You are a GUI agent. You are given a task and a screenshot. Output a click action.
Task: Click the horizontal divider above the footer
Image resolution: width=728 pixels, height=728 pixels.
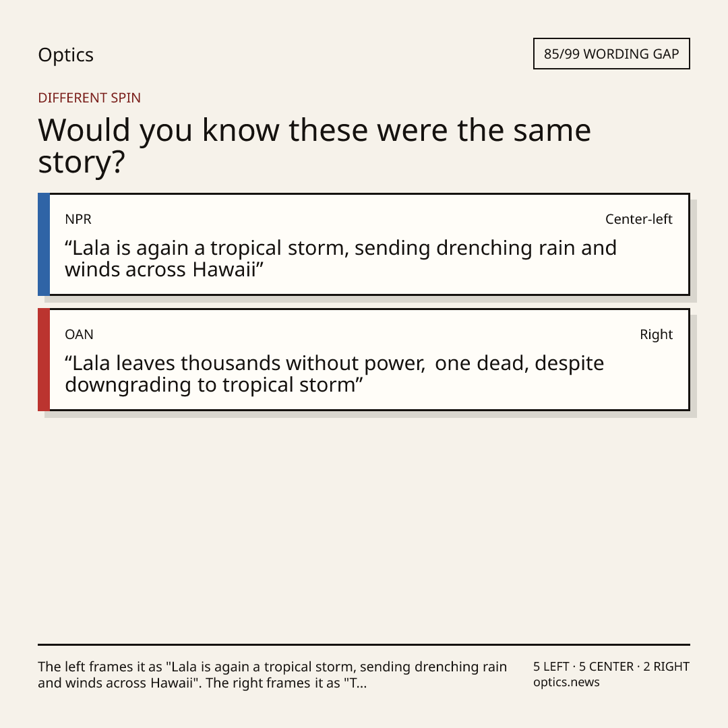click(364, 644)
